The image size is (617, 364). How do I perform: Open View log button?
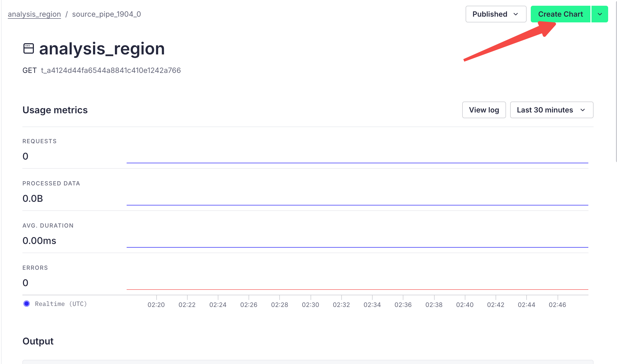tap(484, 110)
